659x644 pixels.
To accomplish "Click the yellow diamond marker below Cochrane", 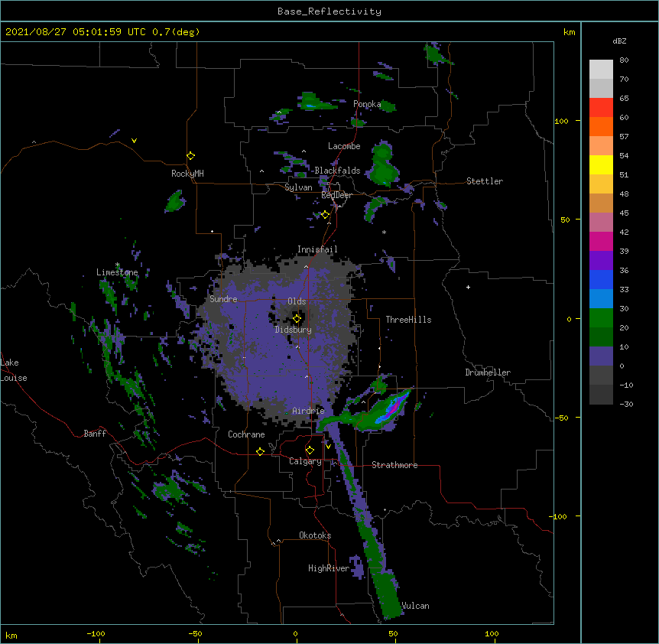I will (260, 451).
